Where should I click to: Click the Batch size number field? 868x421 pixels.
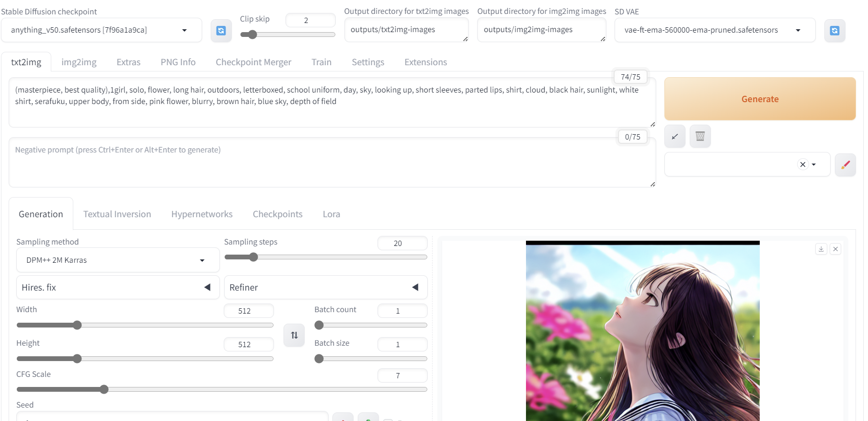402,344
